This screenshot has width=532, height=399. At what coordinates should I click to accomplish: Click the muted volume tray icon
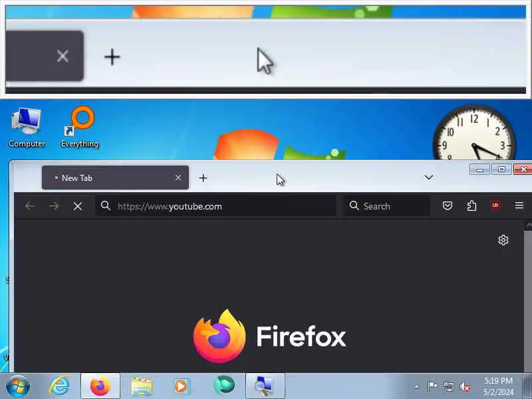pyautogui.click(x=465, y=386)
